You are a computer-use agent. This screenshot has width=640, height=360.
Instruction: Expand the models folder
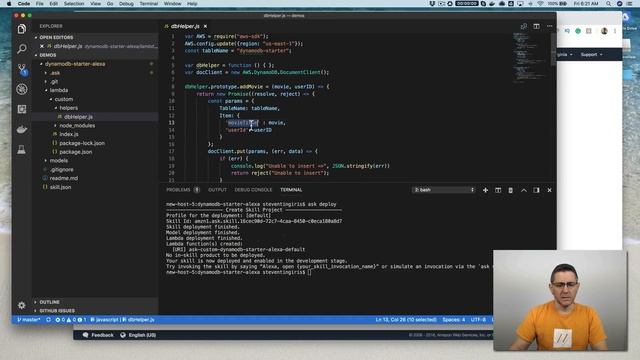tap(58, 160)
